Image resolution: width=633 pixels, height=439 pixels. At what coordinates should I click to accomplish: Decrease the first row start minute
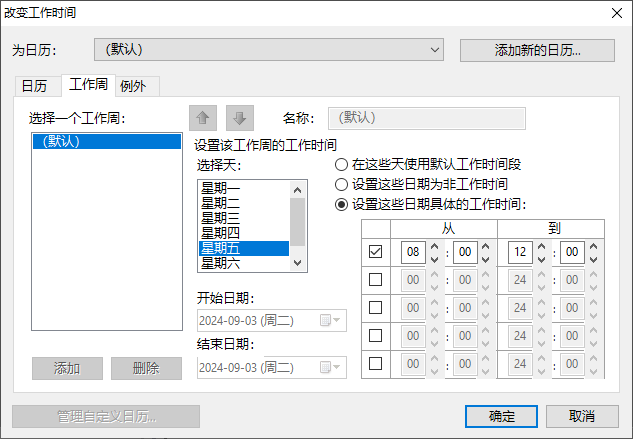coord(487,258)
